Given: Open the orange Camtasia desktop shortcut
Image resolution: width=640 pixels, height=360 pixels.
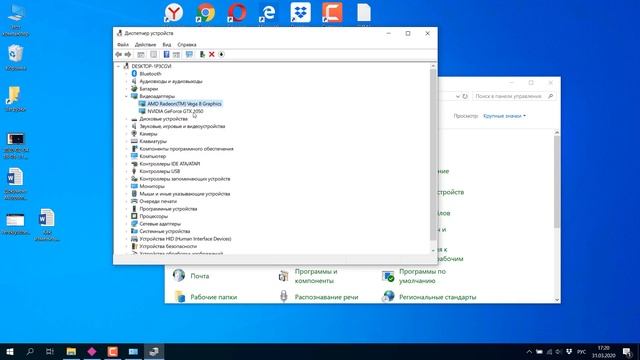Looking at the screenshot, I should click(332, 12).
